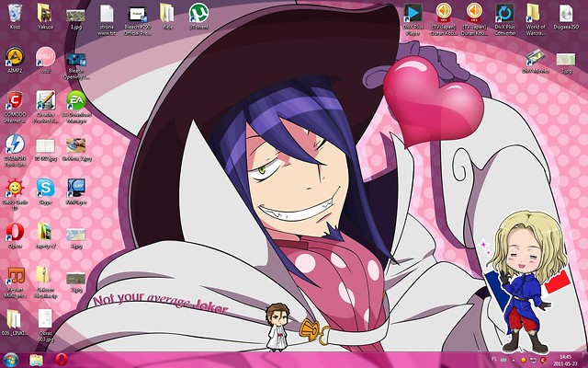Open the taskbar clock showing 14:45

566,360
